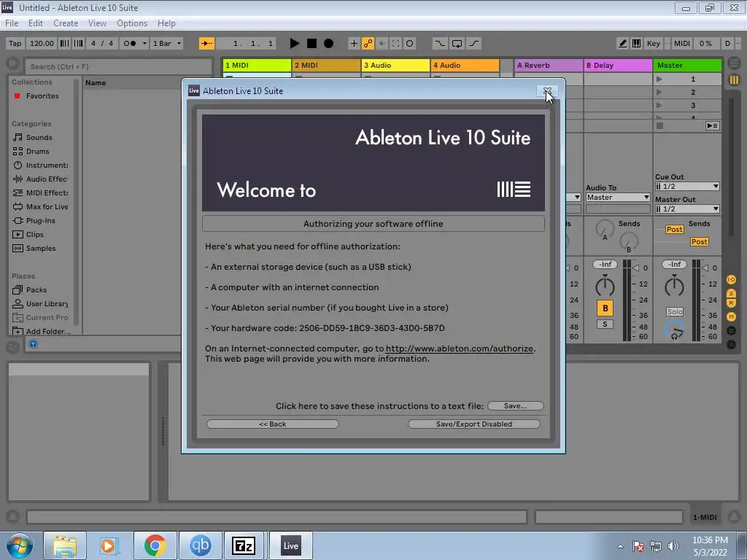Toggle the Key Map Mode switch
Screen dimensions: 747x560
[653, 43]
